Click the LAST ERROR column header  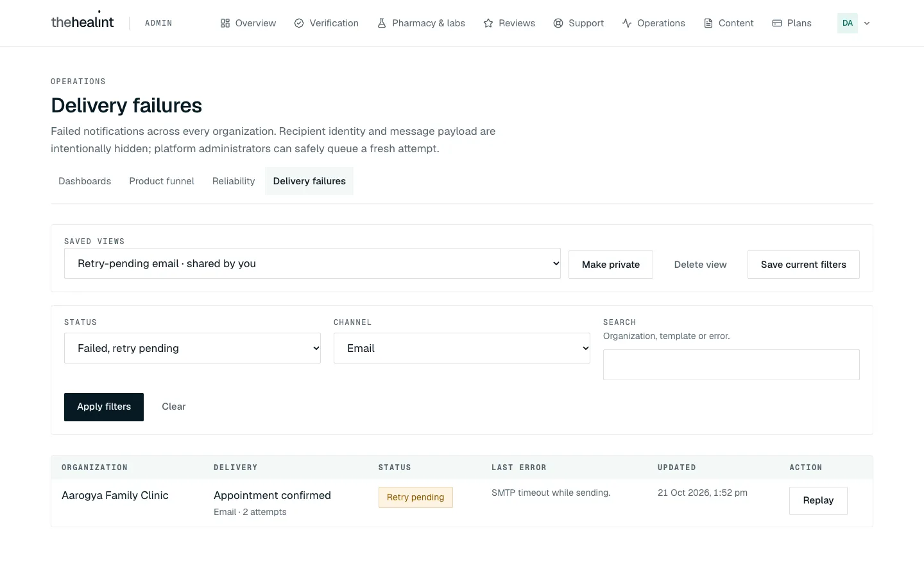coord(519,468)
